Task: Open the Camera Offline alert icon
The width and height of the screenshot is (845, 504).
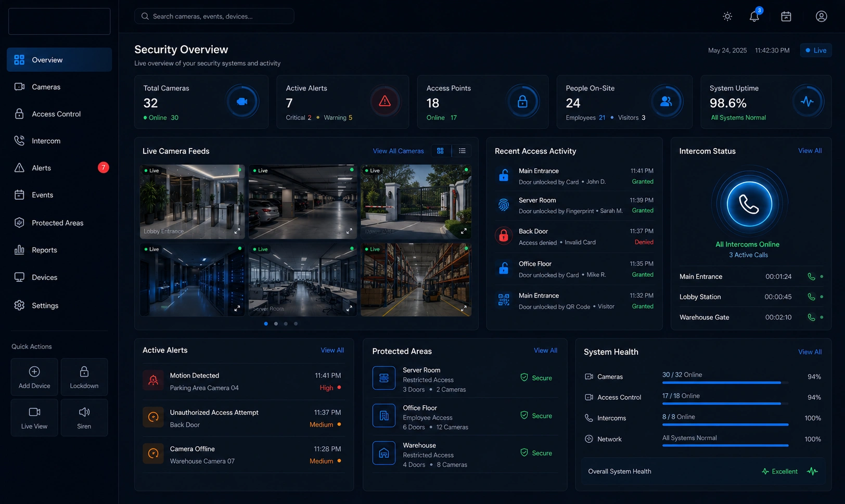Action: click(x=153, y=454)
